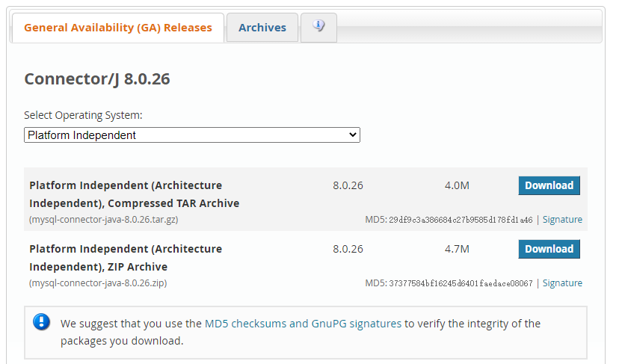
Task: Click the Connector/J 8.0.26 heading
Action: pos(97,79)
